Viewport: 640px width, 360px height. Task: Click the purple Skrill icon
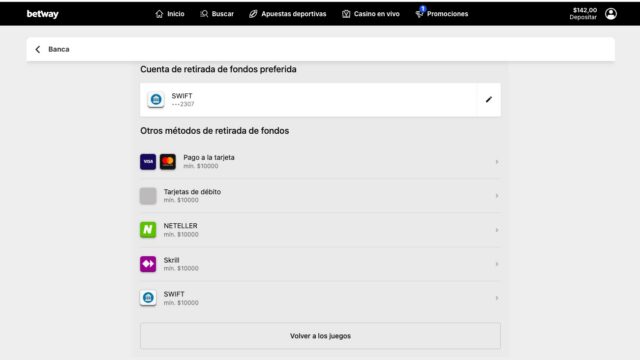148,264
